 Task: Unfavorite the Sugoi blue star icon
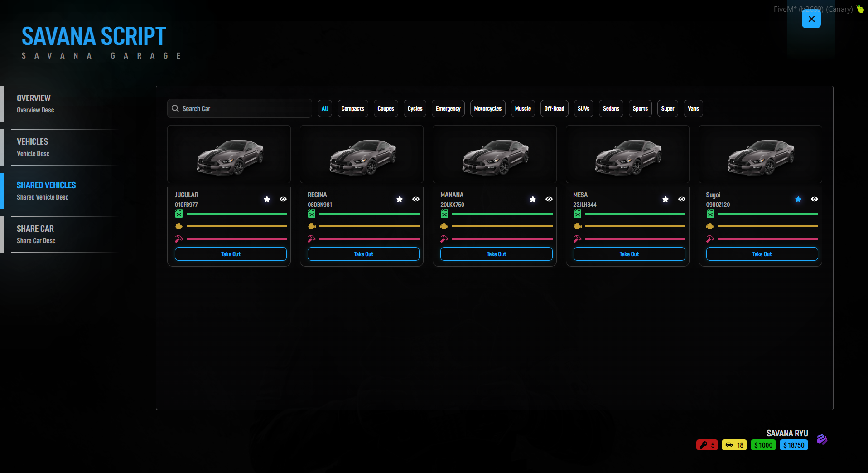click(798, 199)
